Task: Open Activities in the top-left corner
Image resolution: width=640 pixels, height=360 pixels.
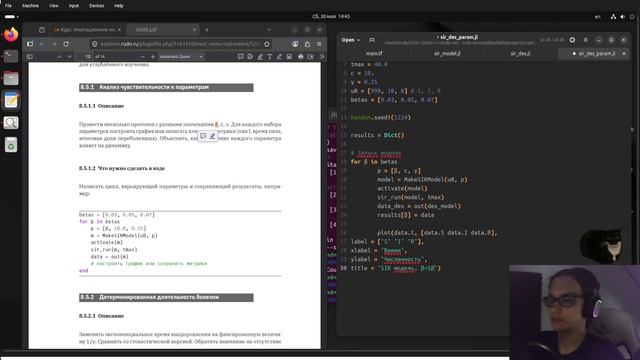Action: (x=11, y=17)
